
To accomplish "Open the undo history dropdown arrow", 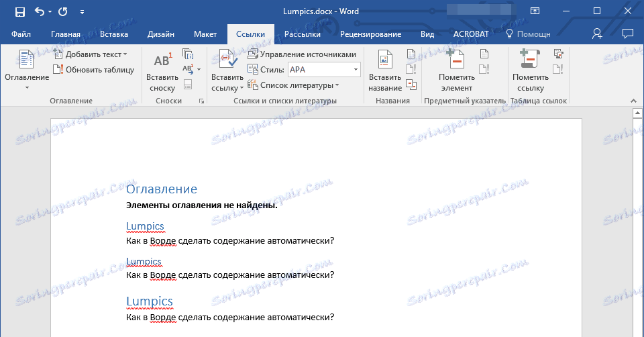I will tap(50, 12).
